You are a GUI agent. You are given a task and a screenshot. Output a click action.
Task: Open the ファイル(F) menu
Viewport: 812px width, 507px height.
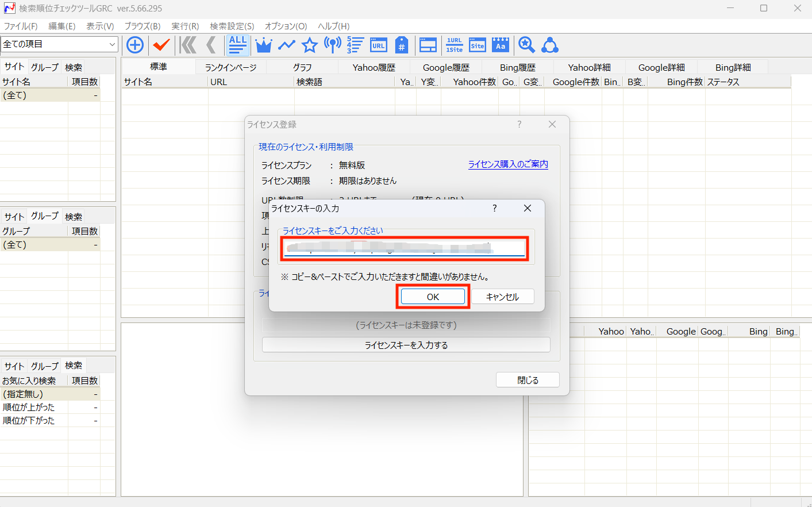(x=21, y=26)
